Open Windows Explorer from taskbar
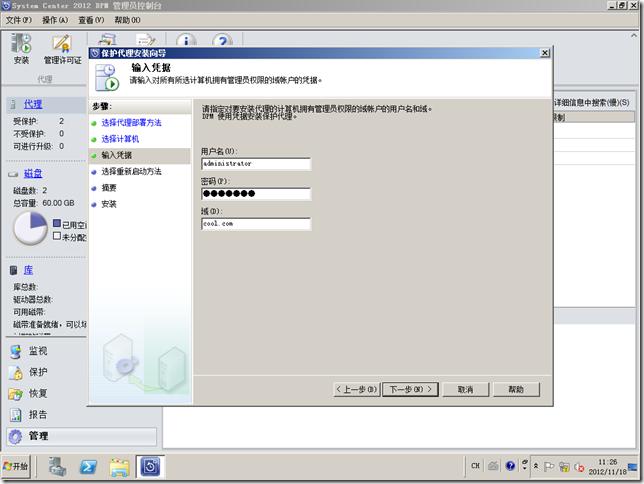Image resolution: width=644 pixels, height=484 pixels. click(x=119, y=467)
